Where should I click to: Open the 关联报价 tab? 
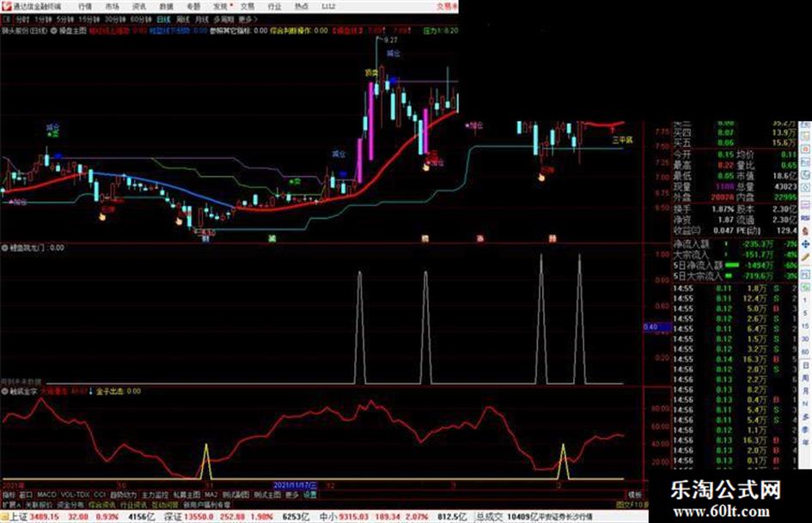tap(39, 504)
